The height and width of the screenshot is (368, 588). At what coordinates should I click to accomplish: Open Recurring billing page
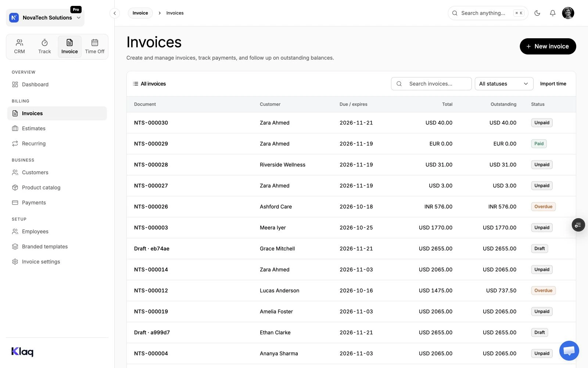click(x=57, y=144)
